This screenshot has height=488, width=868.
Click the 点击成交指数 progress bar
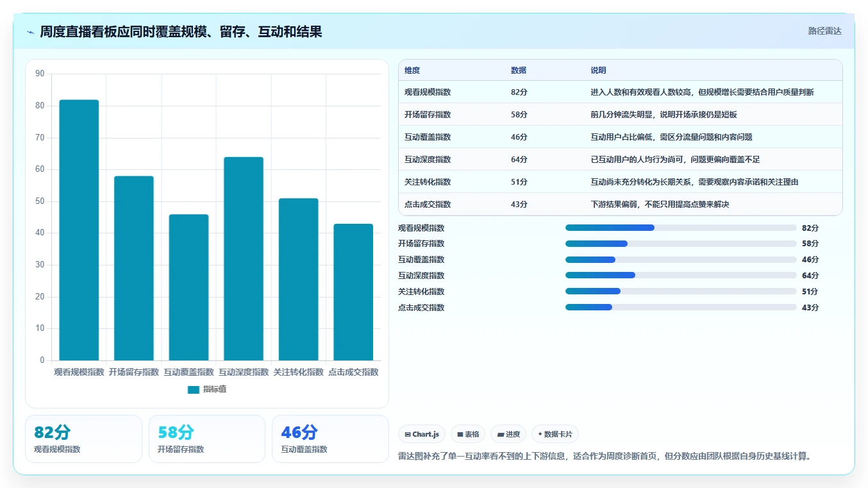pos(681,307)
